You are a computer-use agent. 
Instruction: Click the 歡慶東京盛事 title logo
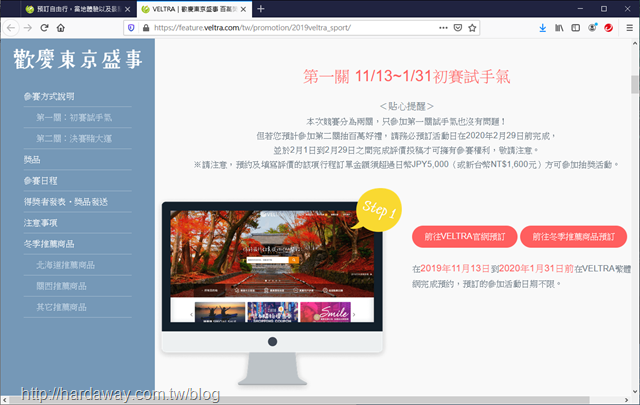tap(78, 59)
